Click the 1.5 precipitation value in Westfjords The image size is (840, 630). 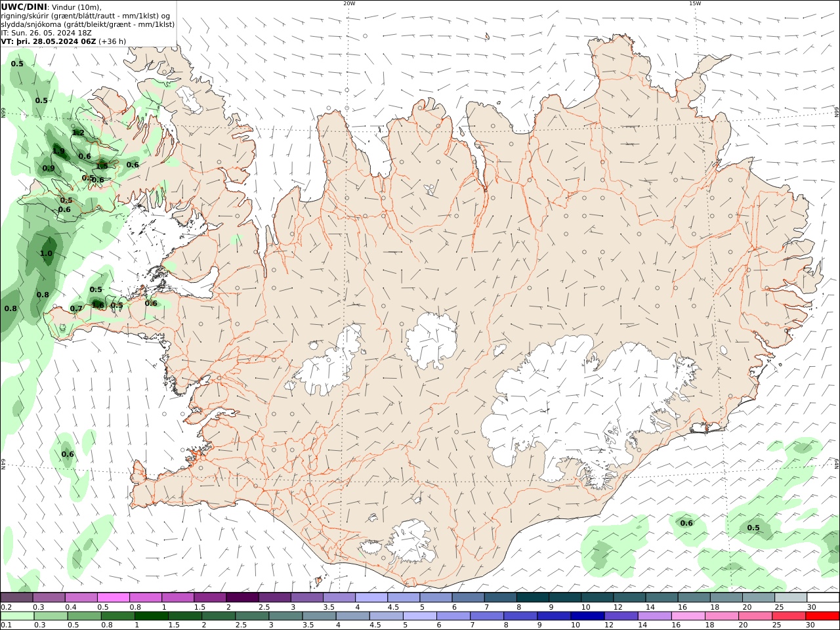coord(102,166)
